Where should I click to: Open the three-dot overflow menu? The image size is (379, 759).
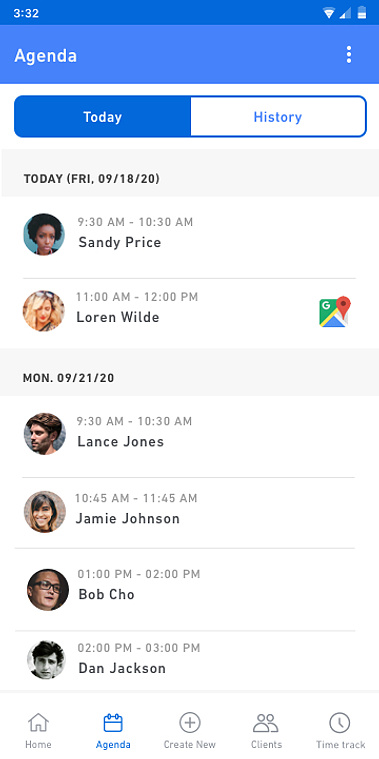[x=349, y=55]
